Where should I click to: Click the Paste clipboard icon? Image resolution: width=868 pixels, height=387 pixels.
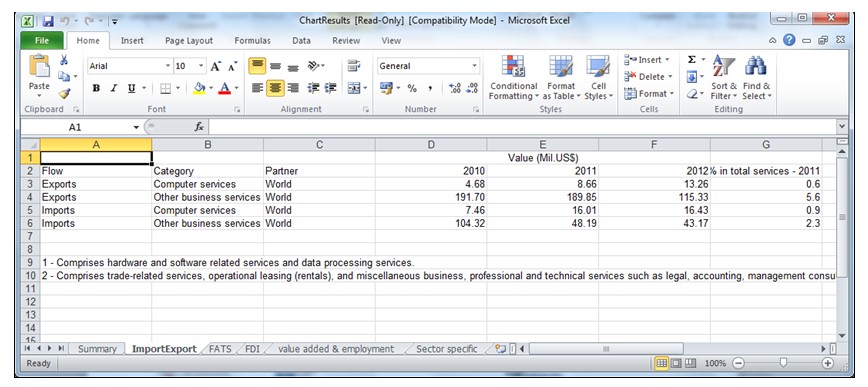point(39,67)
